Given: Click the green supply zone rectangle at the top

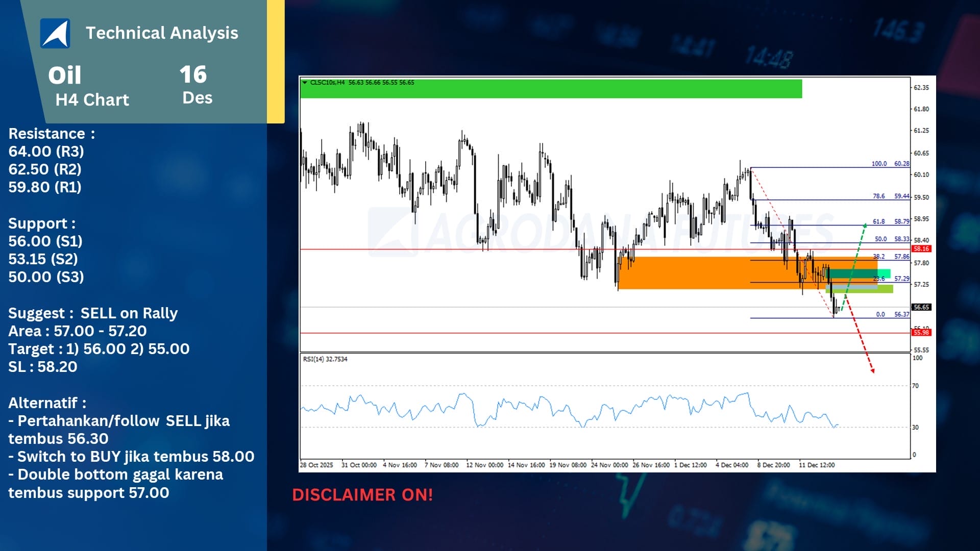Looking at the screenshot, I should [x=551, y=90].
